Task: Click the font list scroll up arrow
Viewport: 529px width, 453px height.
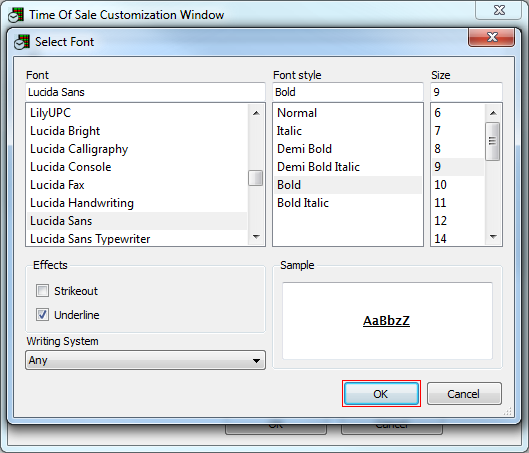Action: (256, 113)
